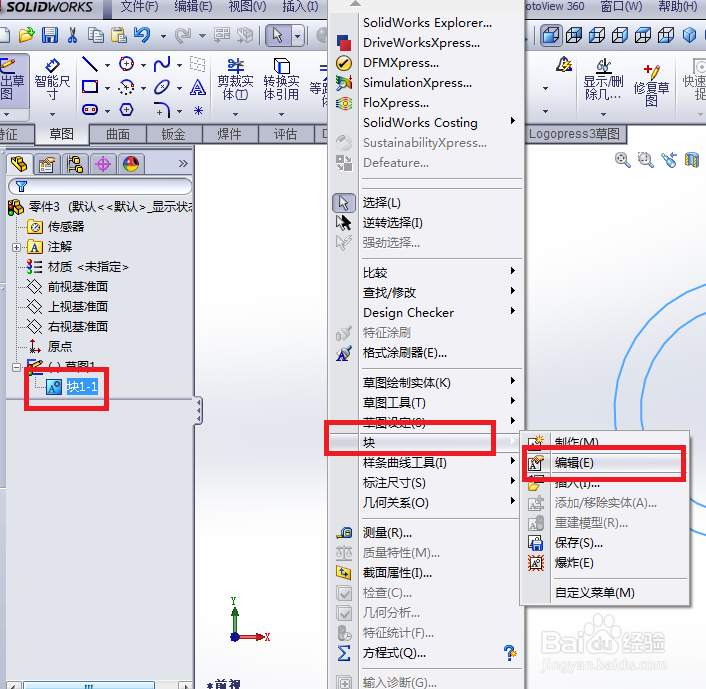The image size is (706, 689).
Task: Open DisplayManager color ball tab icon
Action: click(131, 164)
